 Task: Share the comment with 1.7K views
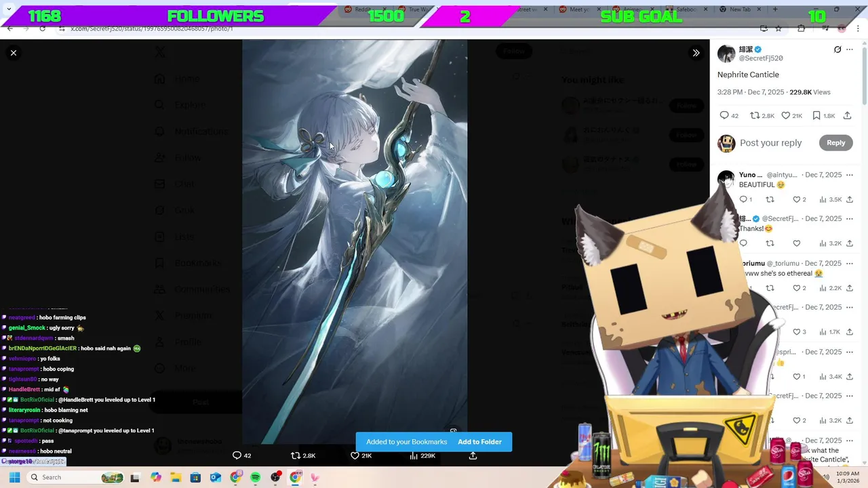coord(850,332)
